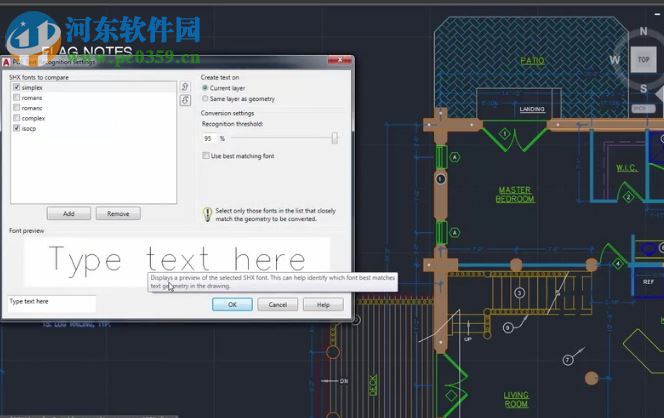This screenshot has height=418, width=664.
Task: Select the complex font row label
Action: 33,118
